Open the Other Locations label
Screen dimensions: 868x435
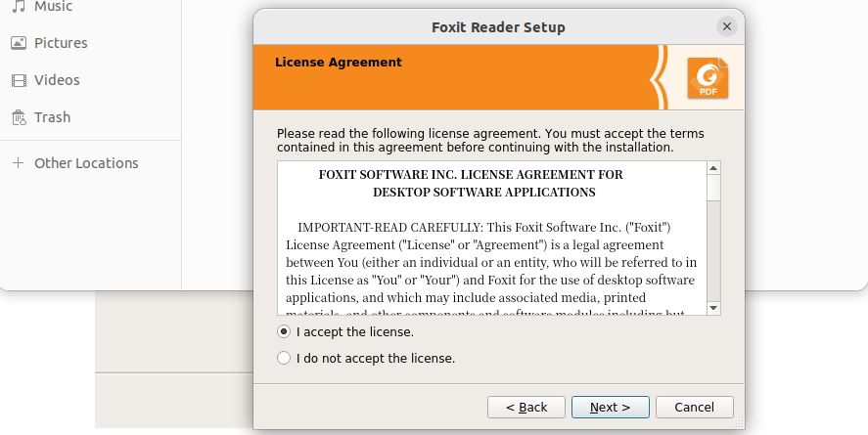click(x=86, y=163)
